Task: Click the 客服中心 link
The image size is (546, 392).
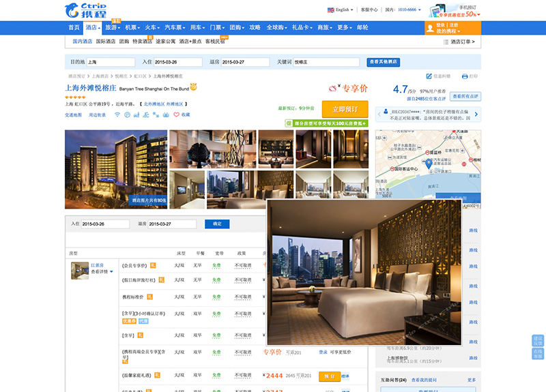Action: click(369, 10)
